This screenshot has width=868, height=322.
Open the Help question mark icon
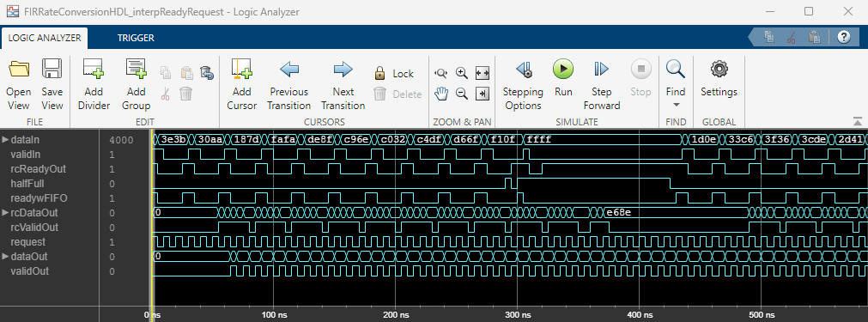point(844,37)
